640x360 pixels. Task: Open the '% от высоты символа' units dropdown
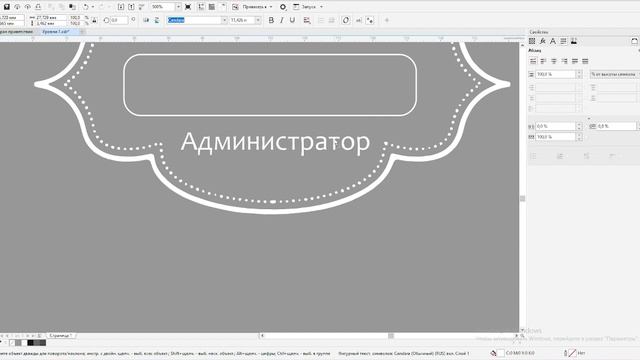tap(615, 74)
